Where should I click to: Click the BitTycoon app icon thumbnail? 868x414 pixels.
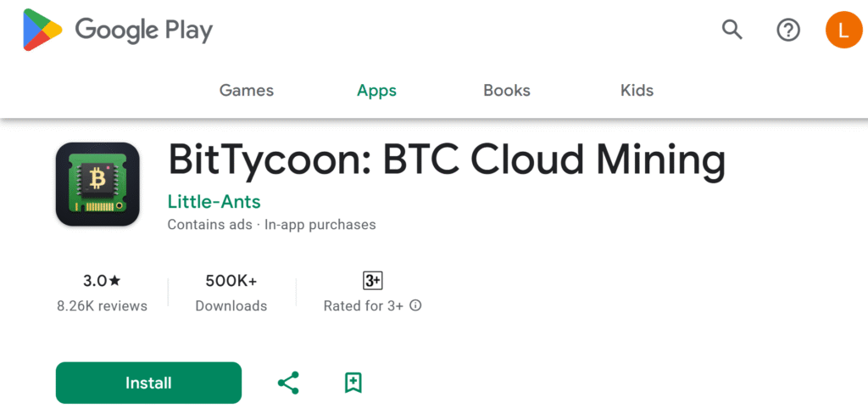coord(97,184)
